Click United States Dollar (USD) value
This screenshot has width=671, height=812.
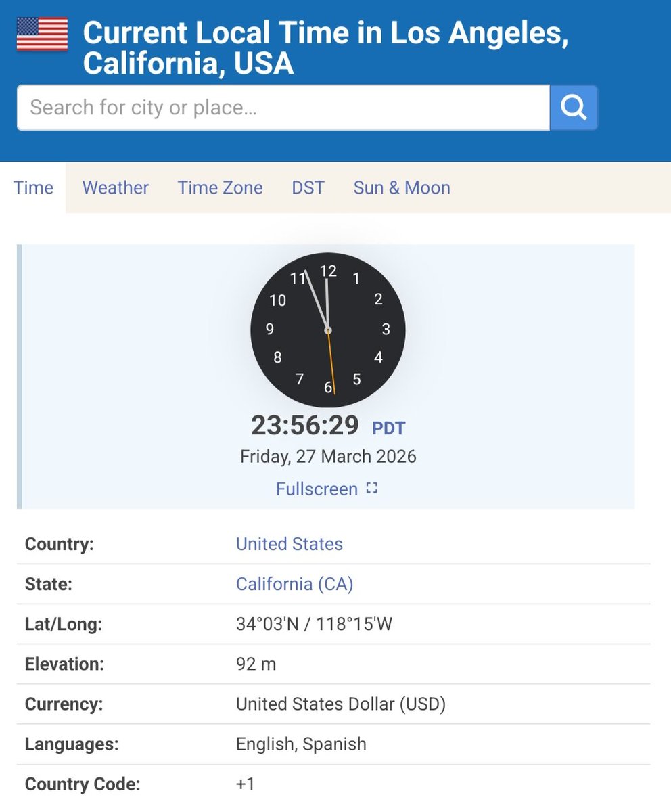[x=341, y=704]
